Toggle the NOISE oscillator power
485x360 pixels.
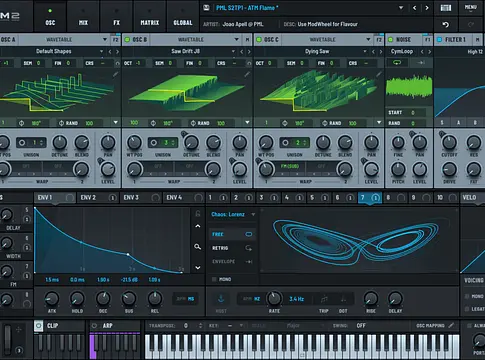[390, 40]
